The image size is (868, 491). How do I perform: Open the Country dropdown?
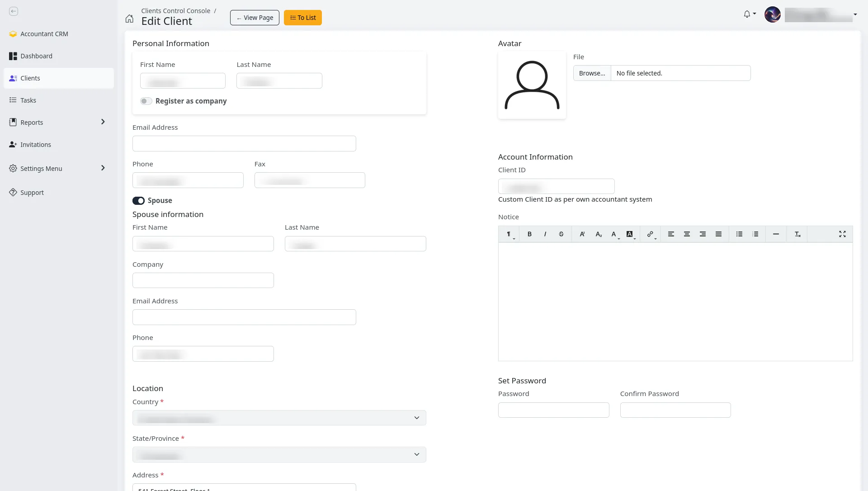pyautogui.click(x=279, y=418)
